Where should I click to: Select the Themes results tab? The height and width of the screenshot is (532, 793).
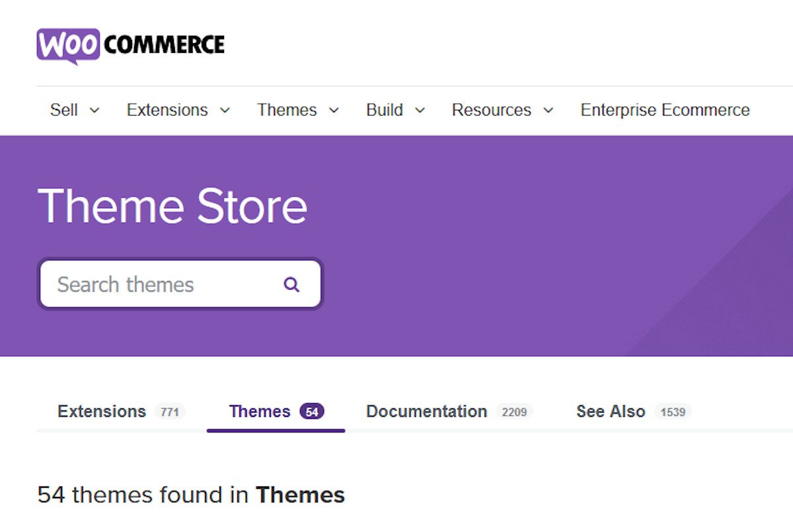pyautogui.click(x=276, y=411)
